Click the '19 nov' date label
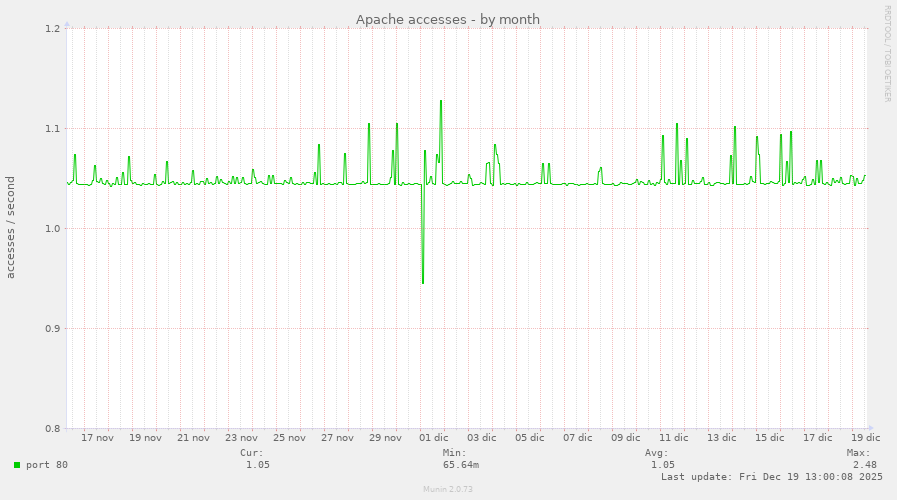 (145, 438)
